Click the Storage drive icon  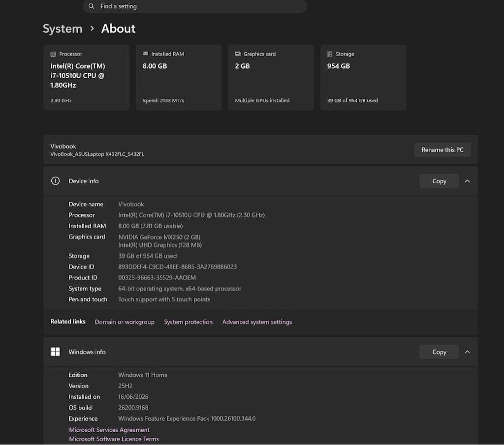click(330, 54)
